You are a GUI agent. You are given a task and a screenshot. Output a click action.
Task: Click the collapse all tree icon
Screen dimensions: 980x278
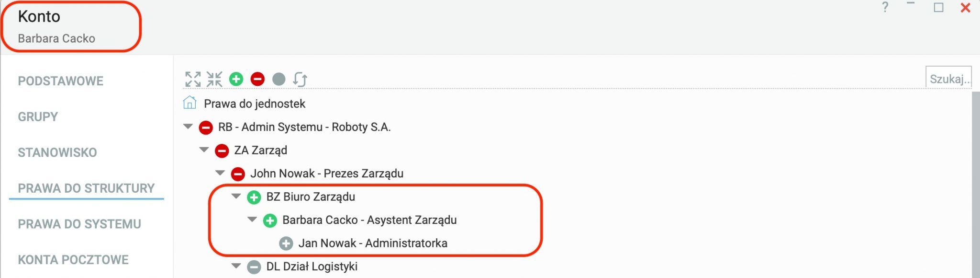click(x=214, y=79)
